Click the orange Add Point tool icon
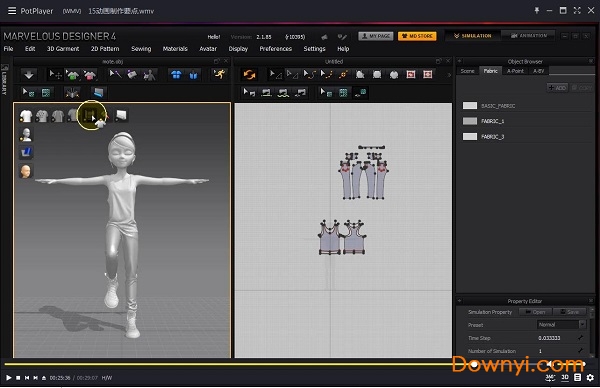Image resolution: width=600 pixels, height=388 pixels. point(343,74)
